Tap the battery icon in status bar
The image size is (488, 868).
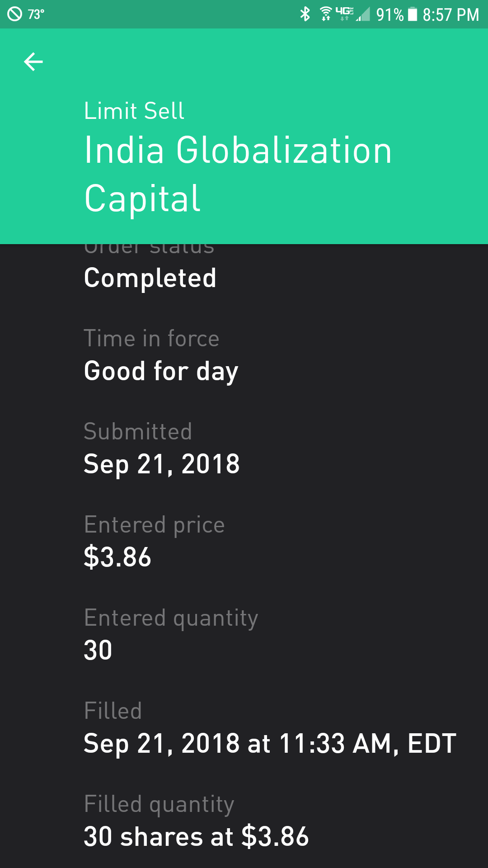[413, 14]
